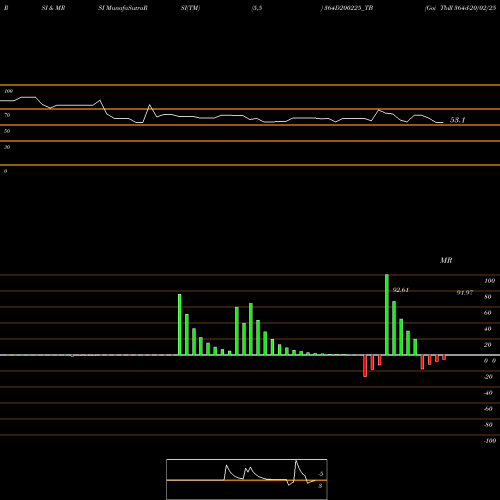Open the mini overview chart at bottom
The width and height of the screenshot is (500, 500).
point(247,479)
